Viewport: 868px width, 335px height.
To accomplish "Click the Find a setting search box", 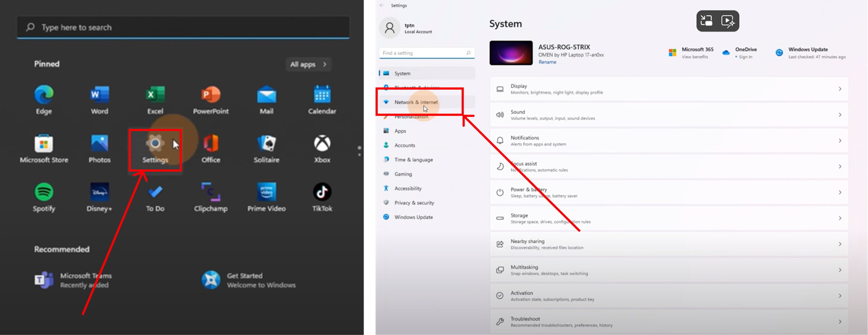I will (x=423, y=53).
